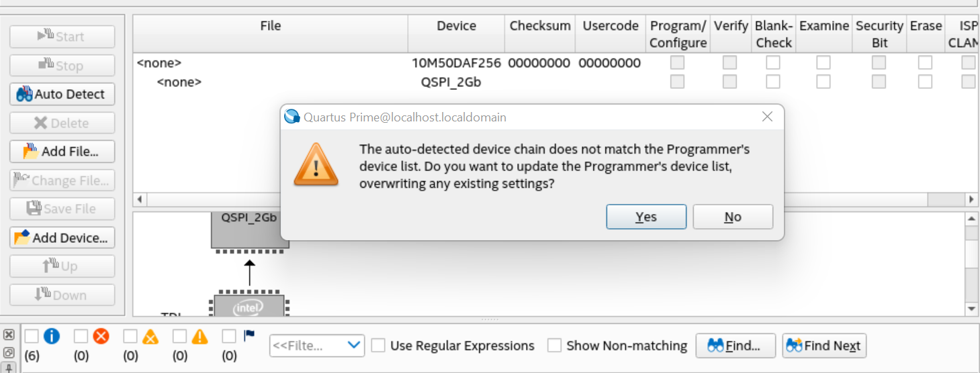The image size is (980, 373).
Task: Click the File column header
Action: (270, 26)
